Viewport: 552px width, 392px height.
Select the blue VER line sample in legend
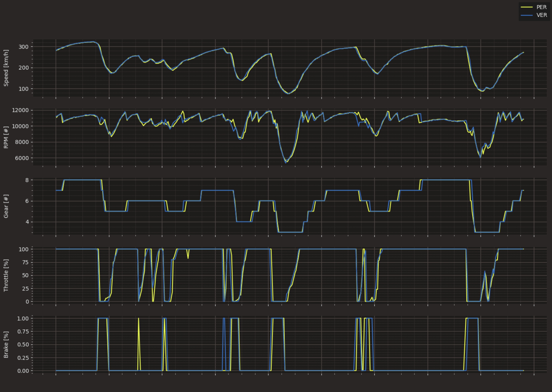point(526,15)
